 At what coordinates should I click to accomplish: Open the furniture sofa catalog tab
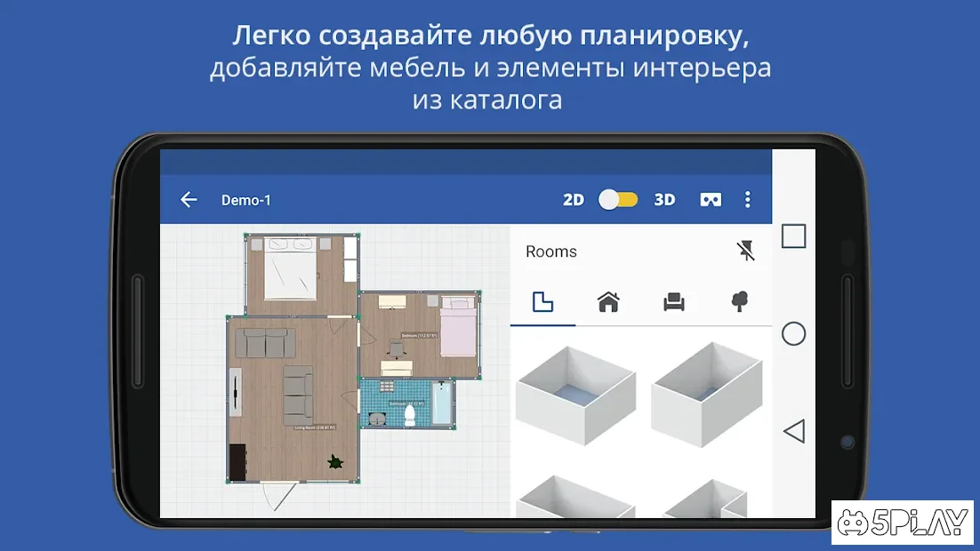point(674,302)
